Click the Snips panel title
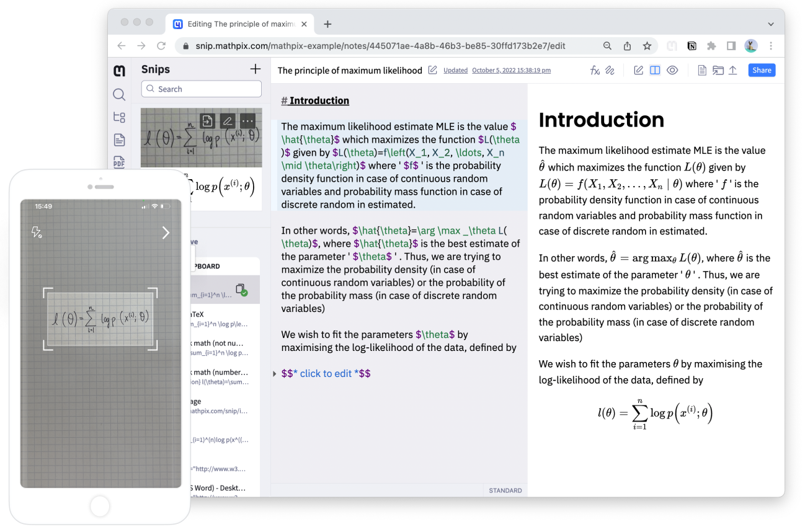Screen dimensions: 805x532 tap(156, 69)
